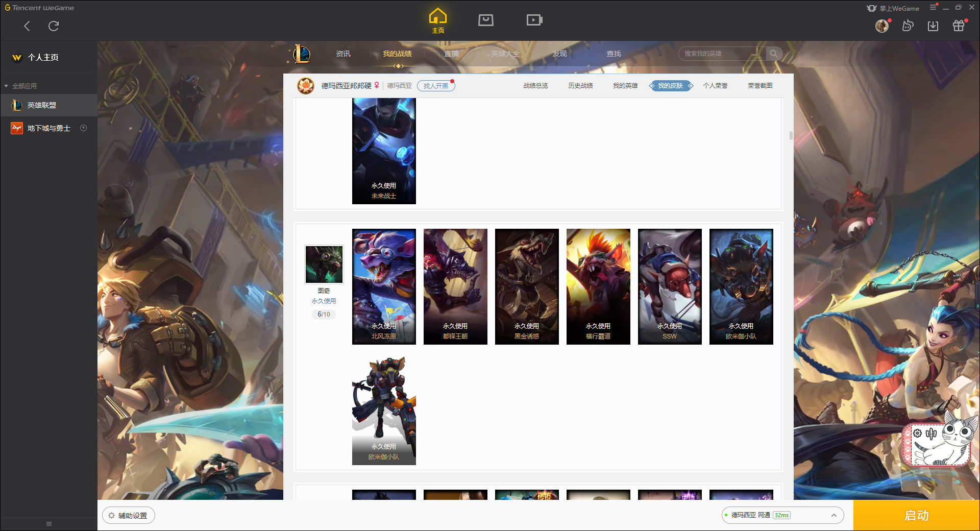Open the main menu hamburger icon
980x531 pixels.
coord(933,7)
